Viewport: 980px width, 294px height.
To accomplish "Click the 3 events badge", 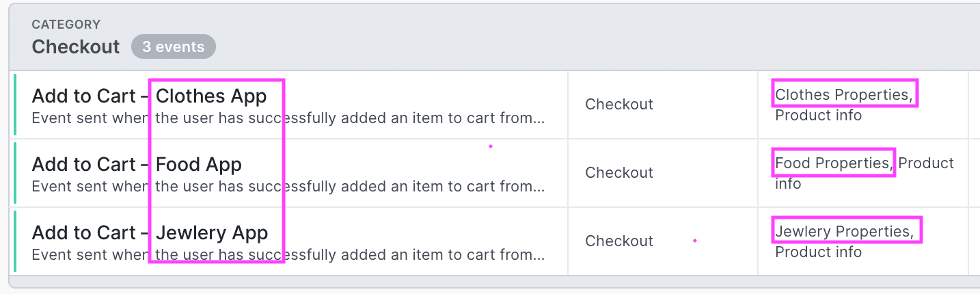I will (x=174, y=46).
